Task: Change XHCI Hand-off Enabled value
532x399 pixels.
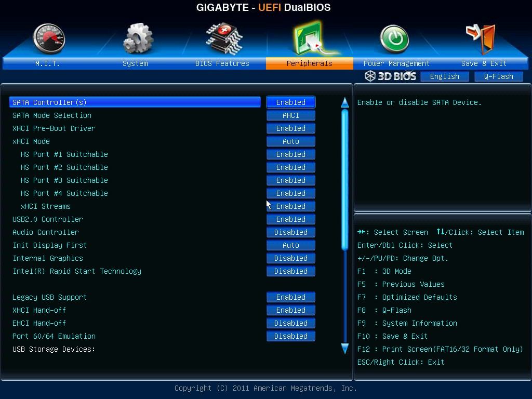Action: 291,310
